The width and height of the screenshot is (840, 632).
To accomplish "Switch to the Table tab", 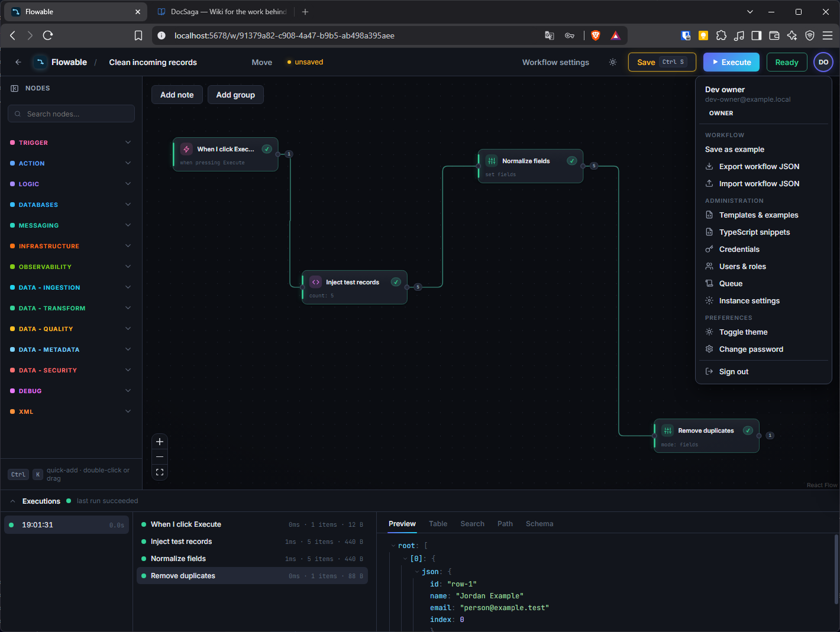I will (438, 524).
